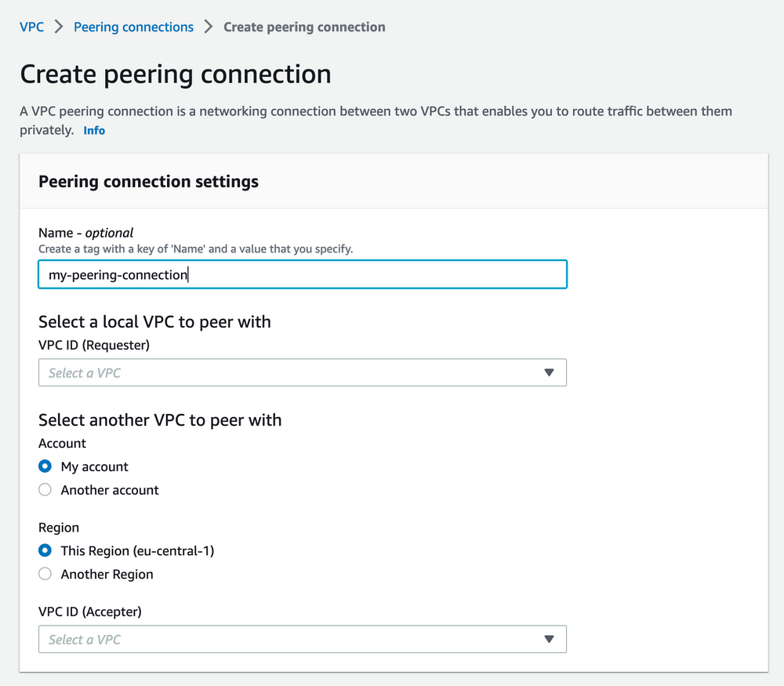Select the 'My account' radio button
The image size is (784, 686).
[45, 466]
